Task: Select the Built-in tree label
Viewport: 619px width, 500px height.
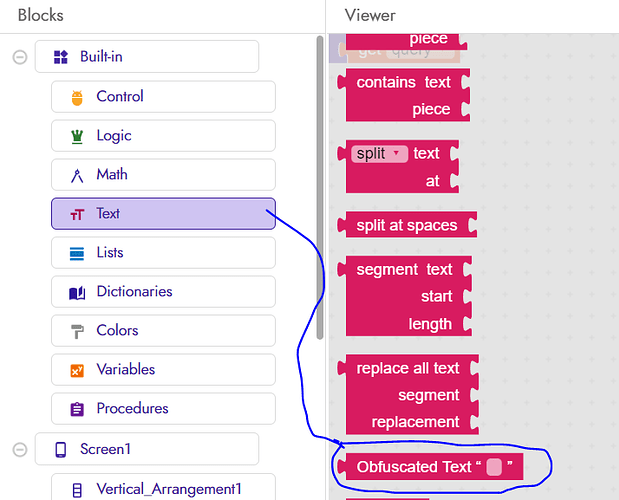Action: (x=101, y=57)
